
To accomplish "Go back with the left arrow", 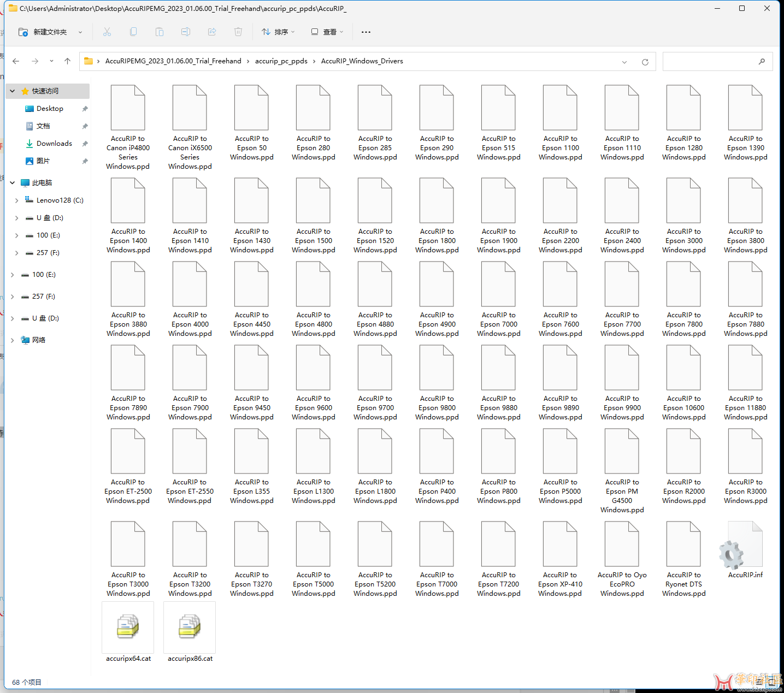I will 16,61.
